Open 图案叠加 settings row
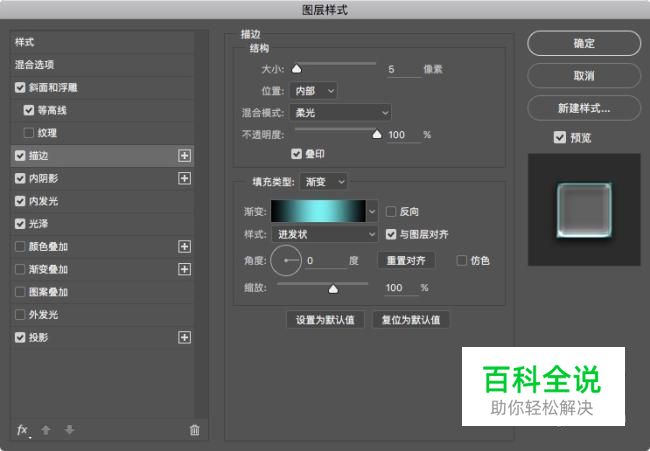Screen dimensions: 650x451 (x=102, y=292)
